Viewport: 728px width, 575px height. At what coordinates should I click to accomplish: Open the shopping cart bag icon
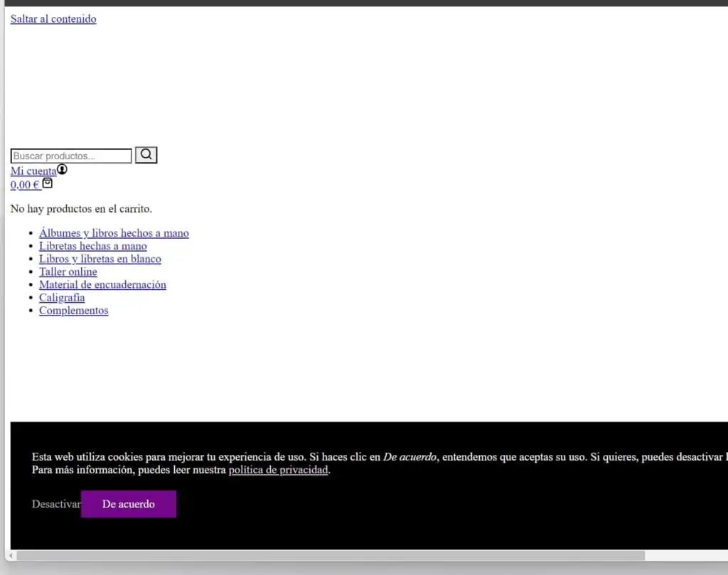tap(48, 183)
